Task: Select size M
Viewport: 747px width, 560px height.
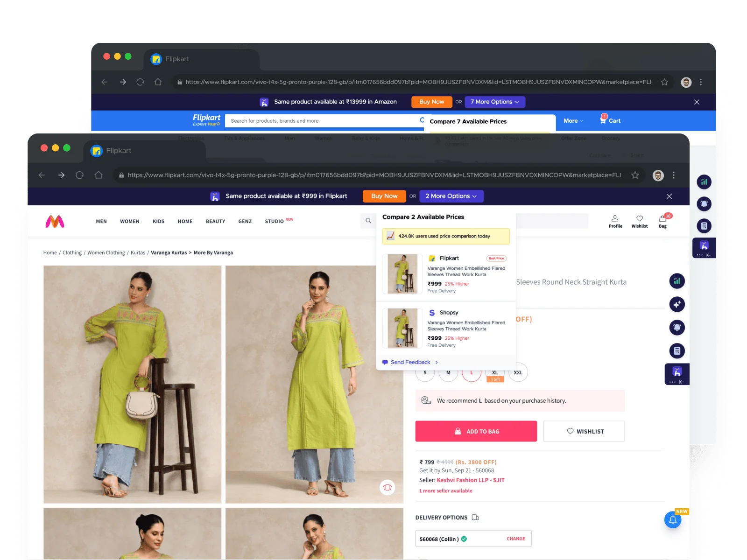Action: pyautogui.click(x=448, y=373)
